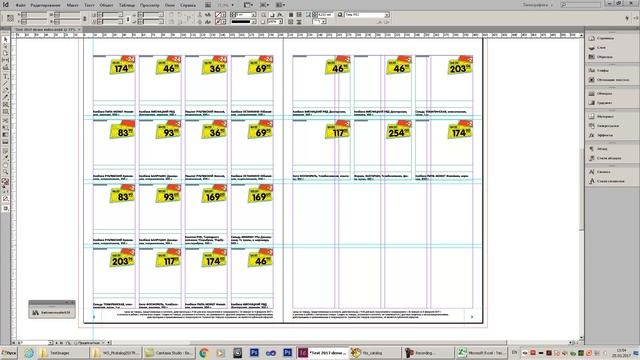Screen dimensions: 640x360
Task: Switch to Recording taskbar button
Action: (428, 353)
